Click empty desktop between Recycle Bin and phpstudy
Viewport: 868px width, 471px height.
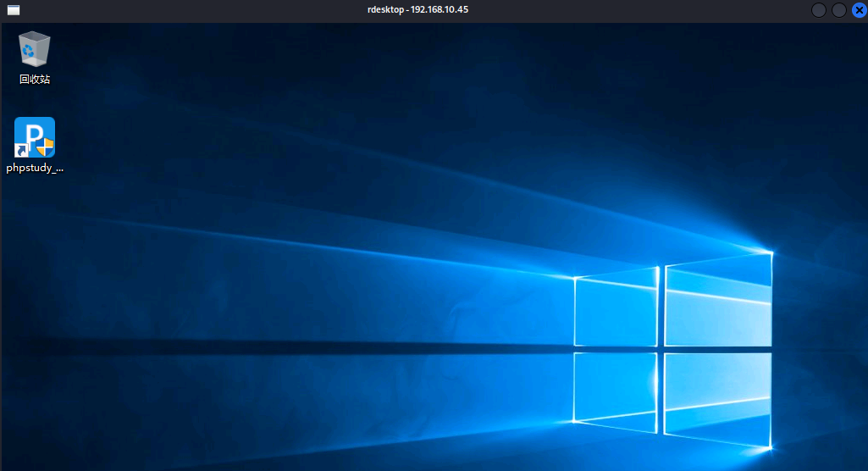[x=35, y=102]
